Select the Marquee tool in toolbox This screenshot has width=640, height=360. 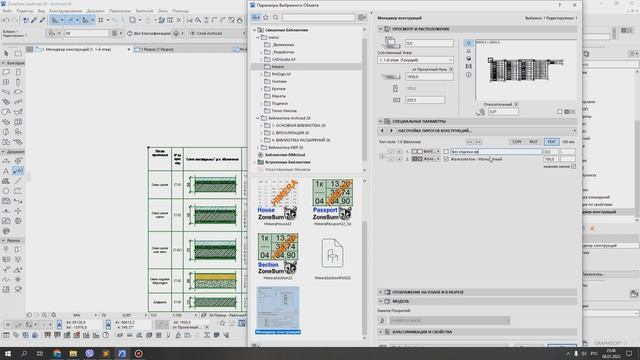coord(18,53)
